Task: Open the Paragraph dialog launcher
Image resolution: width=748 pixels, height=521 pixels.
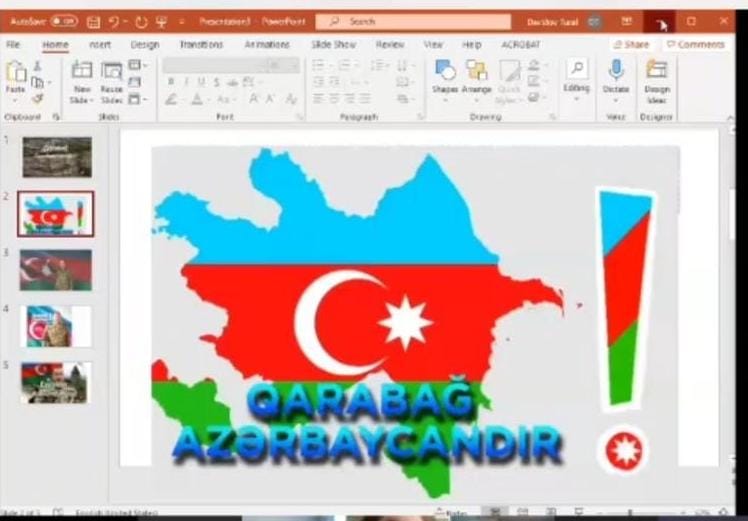Action: tap(421, 117)
